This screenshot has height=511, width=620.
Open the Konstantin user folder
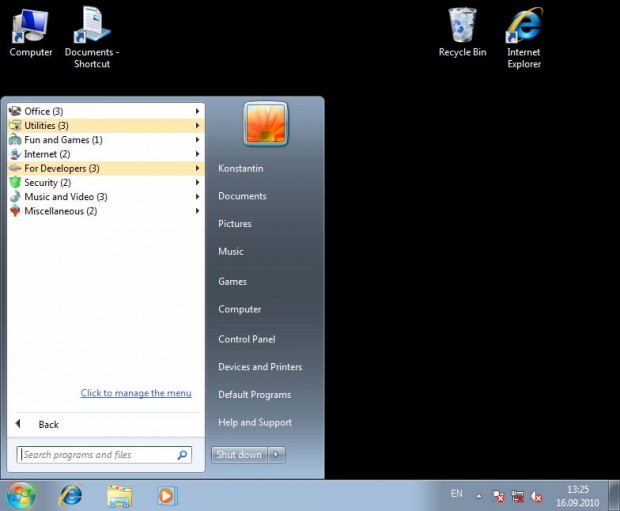[240, 168]
